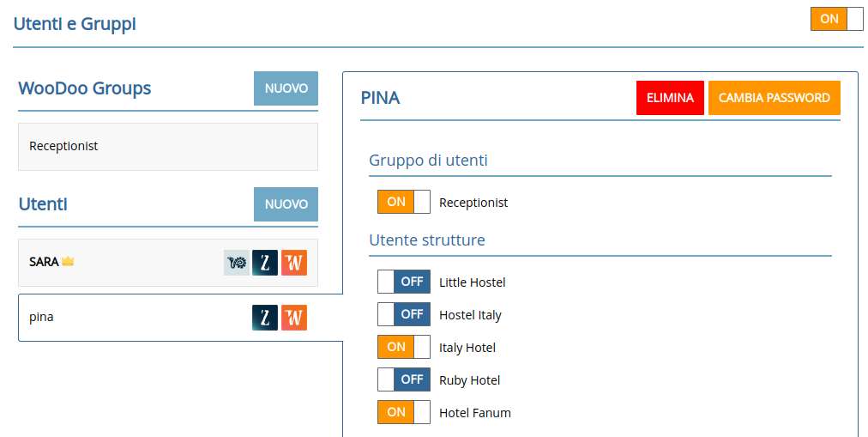The width and height of the screenshot is (868, 437).
Task: Switch off the Italy Hotel toggle
Action: 403,347
